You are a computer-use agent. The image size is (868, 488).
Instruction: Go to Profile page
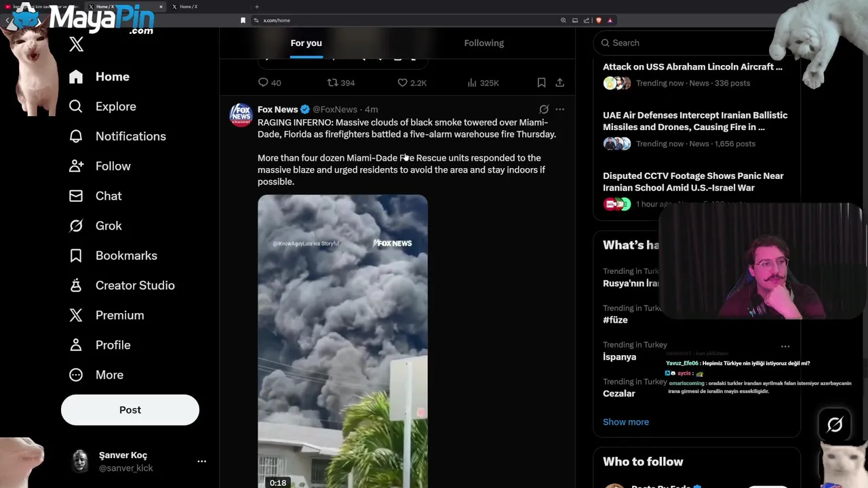(99, 345)
